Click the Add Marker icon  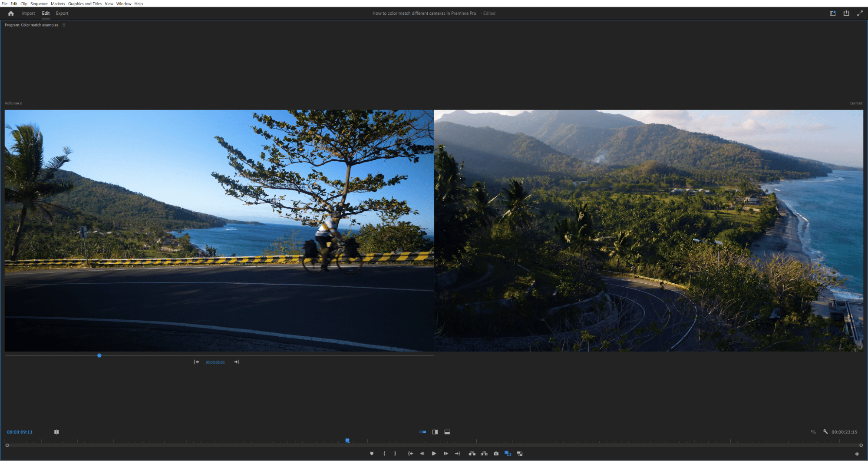[x=372, y=454]
